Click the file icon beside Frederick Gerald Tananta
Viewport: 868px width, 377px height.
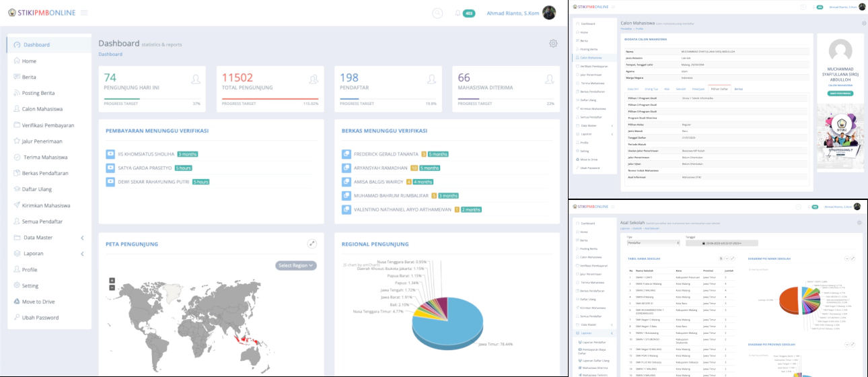[x=347, y=154]
